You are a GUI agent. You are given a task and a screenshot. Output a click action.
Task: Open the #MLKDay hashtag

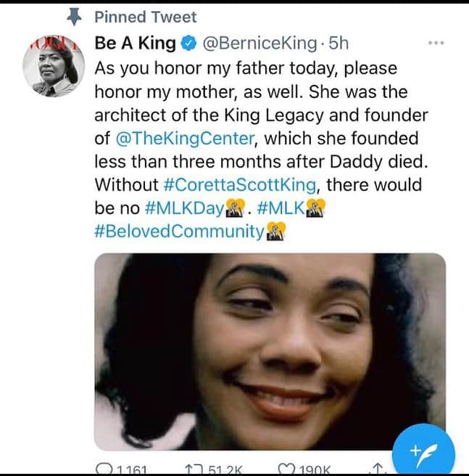[184, 208]
